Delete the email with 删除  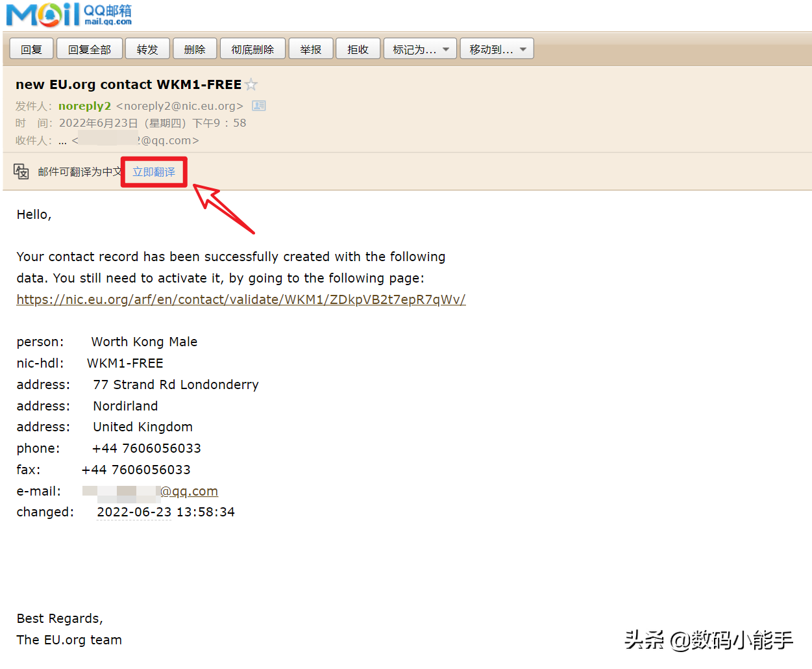[195, 49]
